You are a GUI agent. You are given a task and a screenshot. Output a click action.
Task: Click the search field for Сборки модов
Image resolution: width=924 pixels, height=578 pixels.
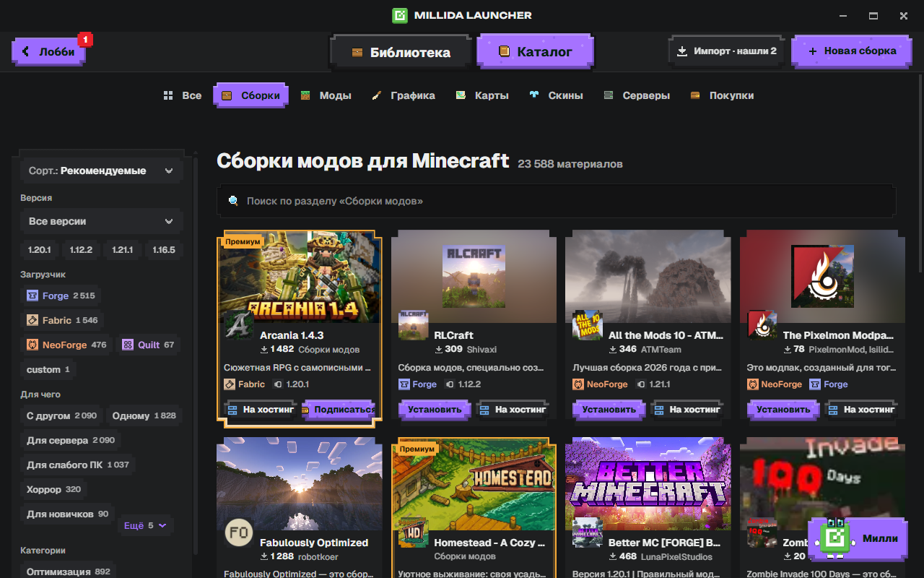(x=557, y=201)
